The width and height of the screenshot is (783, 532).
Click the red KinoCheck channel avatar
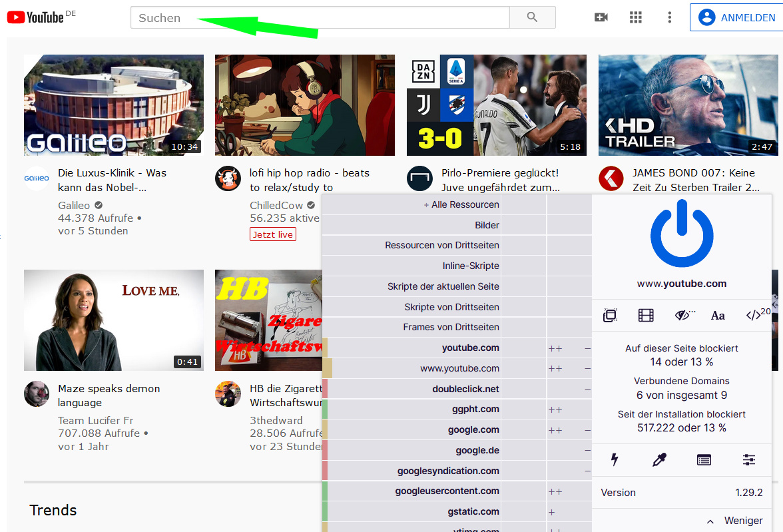pos(611,178)
